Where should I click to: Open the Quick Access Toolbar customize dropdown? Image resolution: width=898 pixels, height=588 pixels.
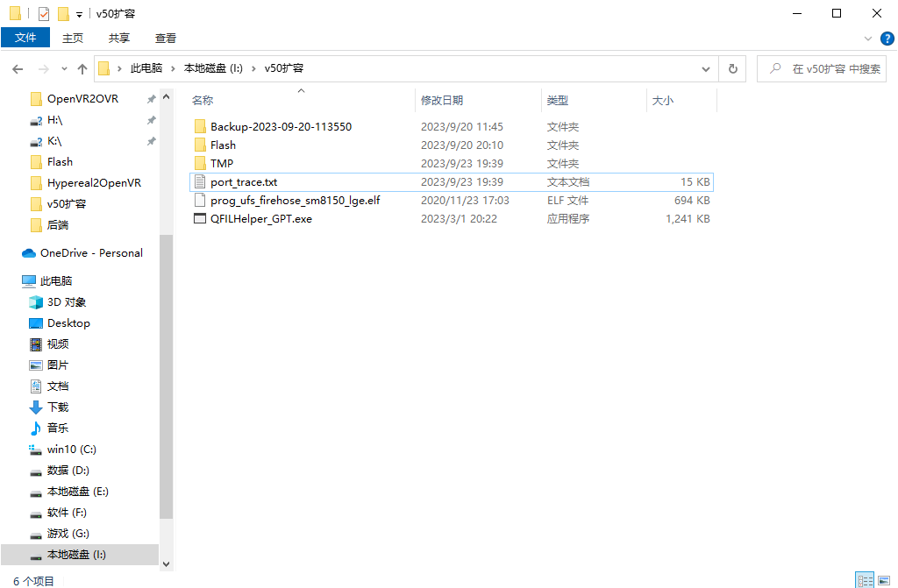79,14
